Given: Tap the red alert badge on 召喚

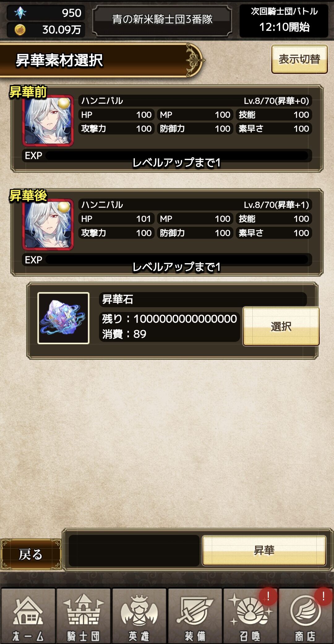Looking at the screenshot, I should tap(268, 596).
